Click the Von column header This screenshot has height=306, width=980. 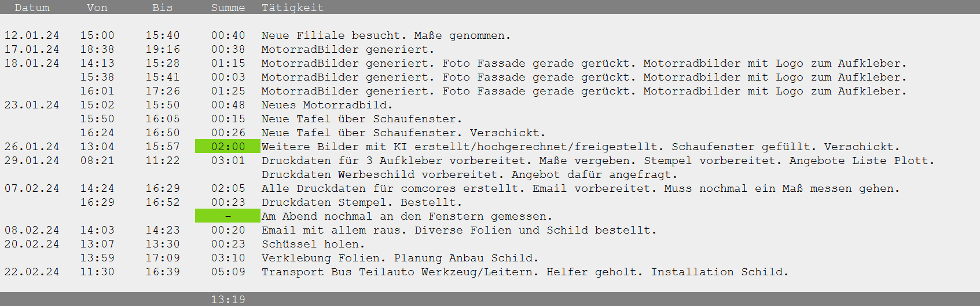[x=97, y=8]
